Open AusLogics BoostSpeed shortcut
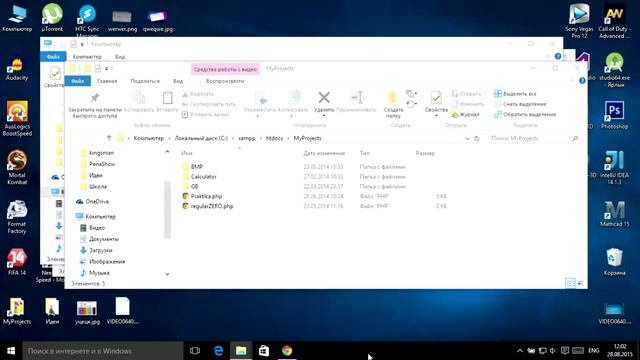Screen dimensions: 640x360 pyautogui.click(x=17, y=118)
